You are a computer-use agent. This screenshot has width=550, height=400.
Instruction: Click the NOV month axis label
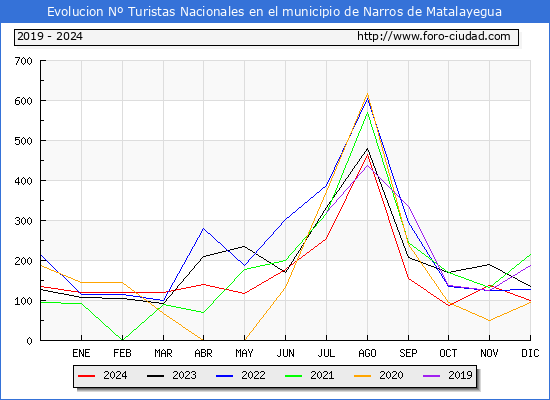click(489, 353)
